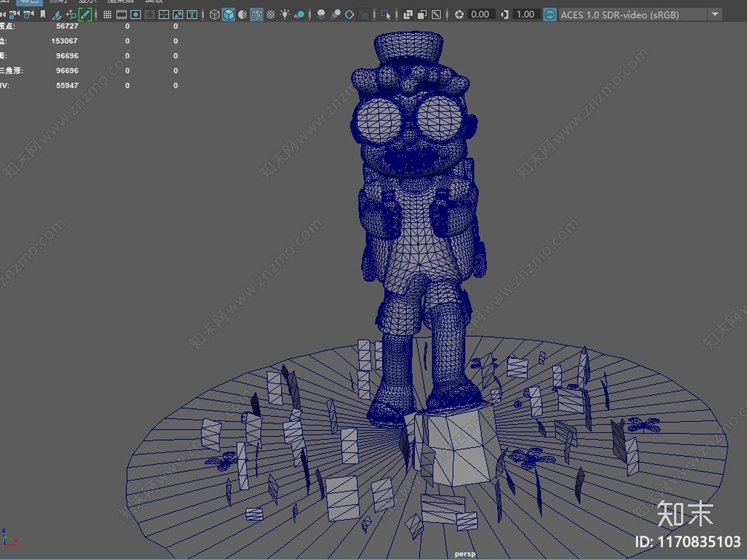Image resolution: width=747 pixels, height=560 pixels.
Task: Click the vertex count 56727
Action: point(67,26)
